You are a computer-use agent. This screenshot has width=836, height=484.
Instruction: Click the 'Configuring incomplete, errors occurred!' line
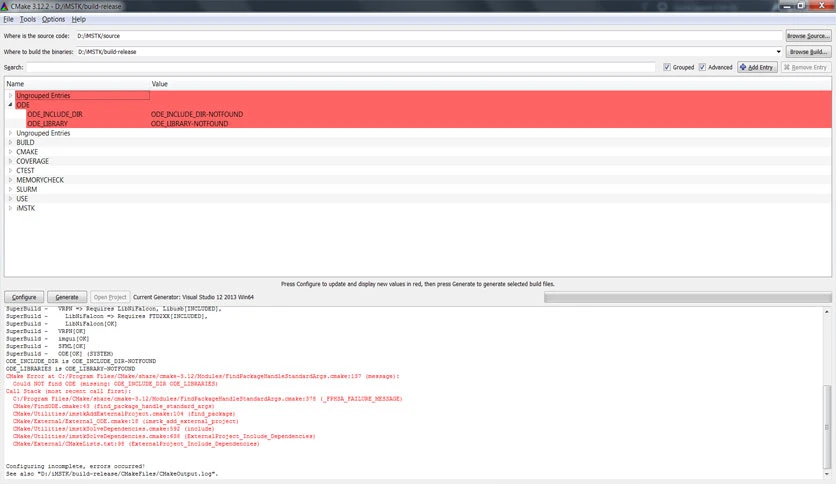(x=75, y=466)
